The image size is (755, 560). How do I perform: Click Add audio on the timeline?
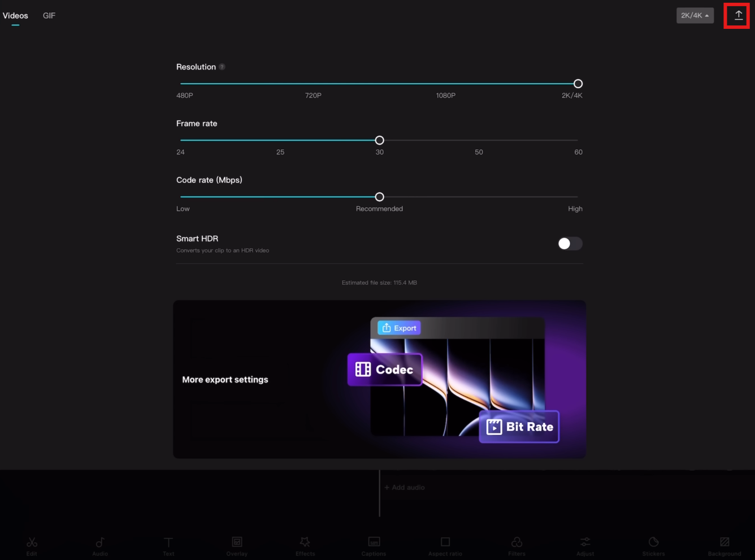(404, 487)
